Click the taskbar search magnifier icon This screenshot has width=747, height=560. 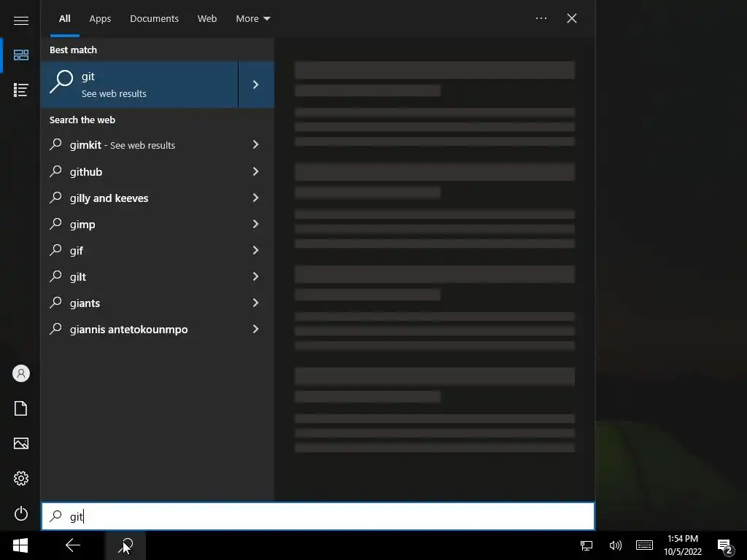click(125, 545)
